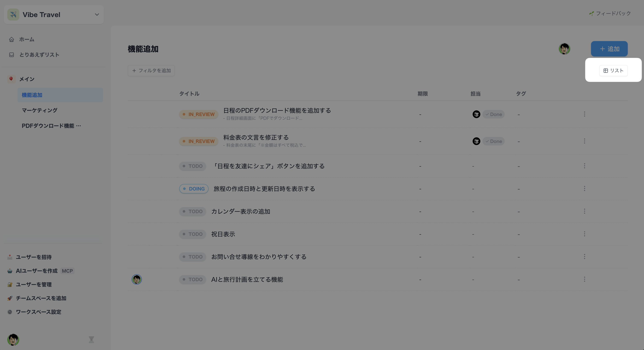Click the フィルタを追加 button
The image size is (644, 350).
click(x=151, y=70)
